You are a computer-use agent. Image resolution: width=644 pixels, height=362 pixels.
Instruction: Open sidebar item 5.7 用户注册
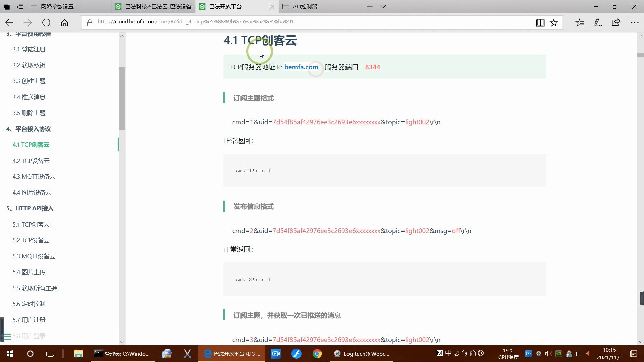click(29, 320)
